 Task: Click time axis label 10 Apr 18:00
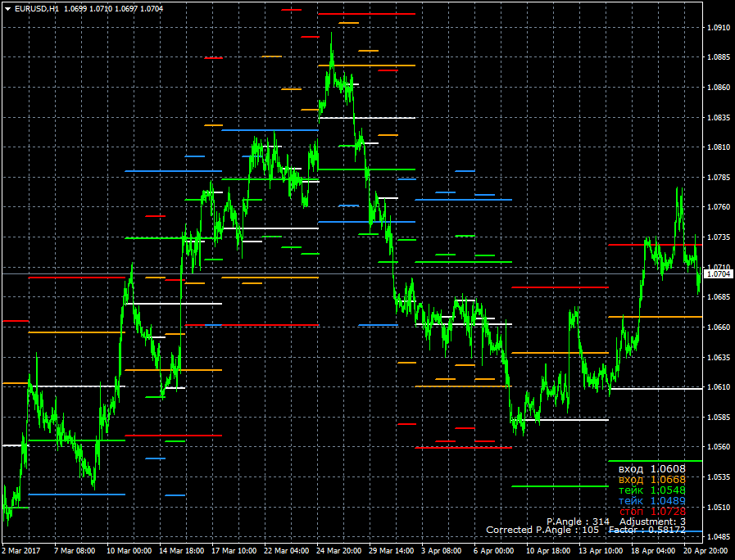548,551
